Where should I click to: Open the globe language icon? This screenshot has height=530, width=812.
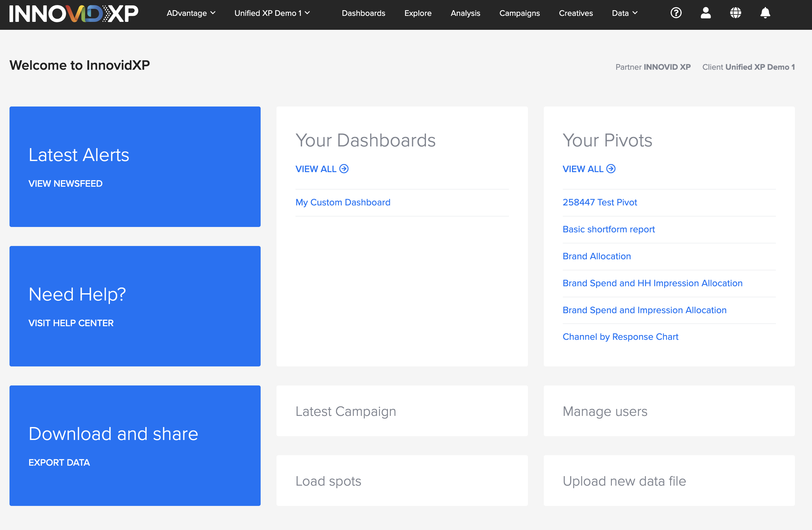pyautogui.click(x=736, y=13)
